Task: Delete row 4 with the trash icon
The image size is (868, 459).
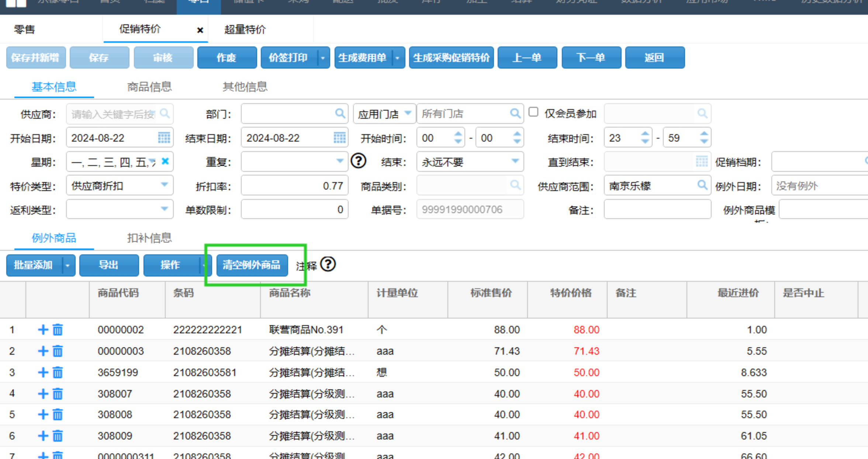Action: click(58, 394)
